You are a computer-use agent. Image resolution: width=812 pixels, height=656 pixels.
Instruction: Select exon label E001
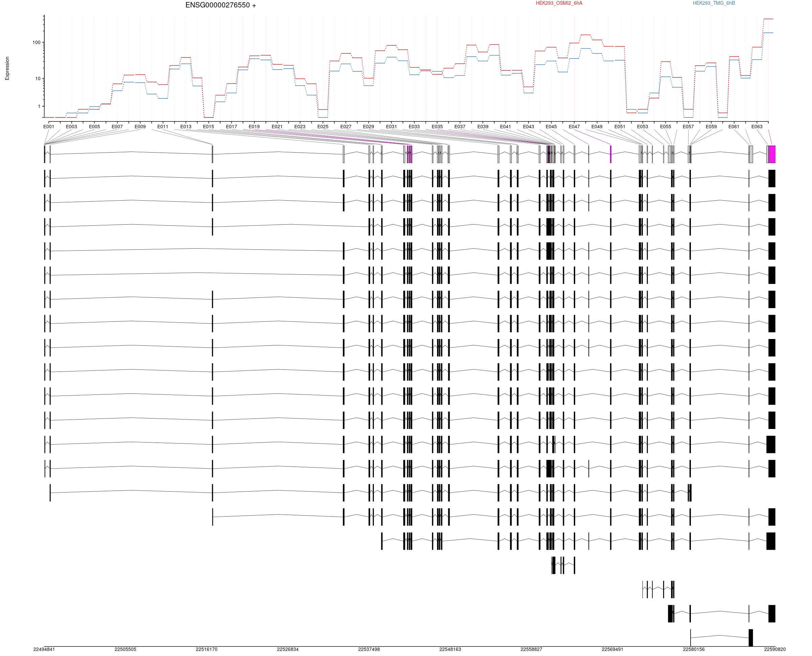[49, 127]
